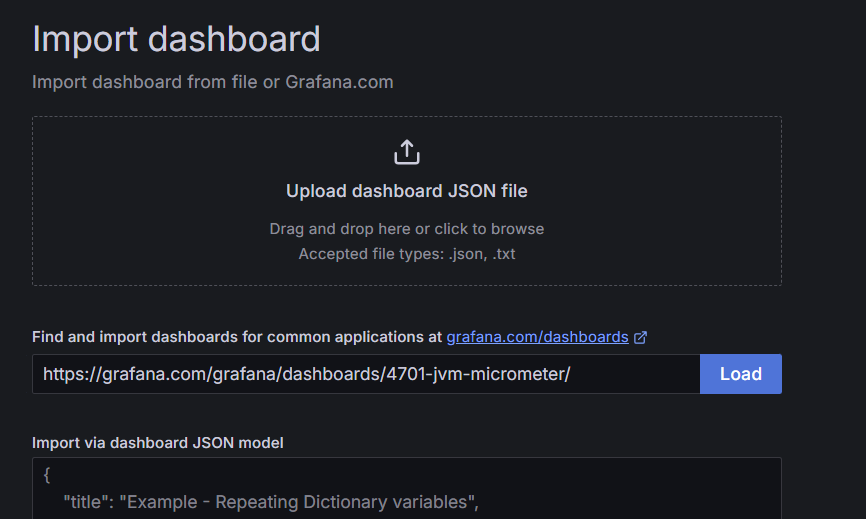Viewport: 866px width, 519px height.
Task: Click the Upload dashboard JSON file drop zone
Action: pos(407,201)
